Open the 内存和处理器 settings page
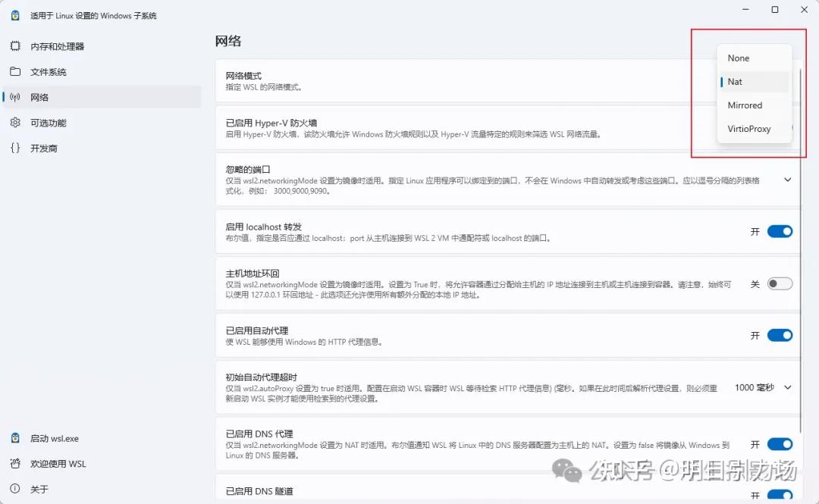The width and height of the screenshot is (819, 504). pyautogui.click(x=102, y=46)
